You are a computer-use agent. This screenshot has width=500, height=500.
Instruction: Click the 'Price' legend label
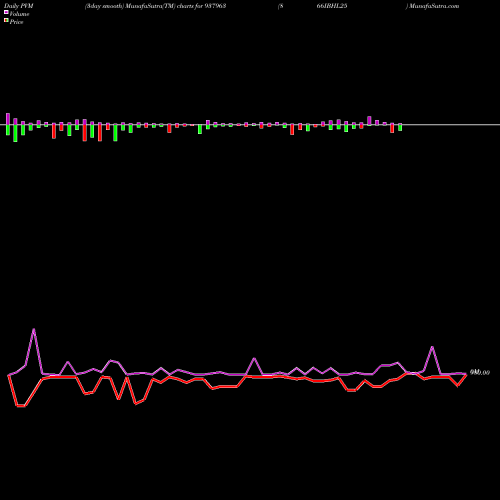(x=16, y=22)
